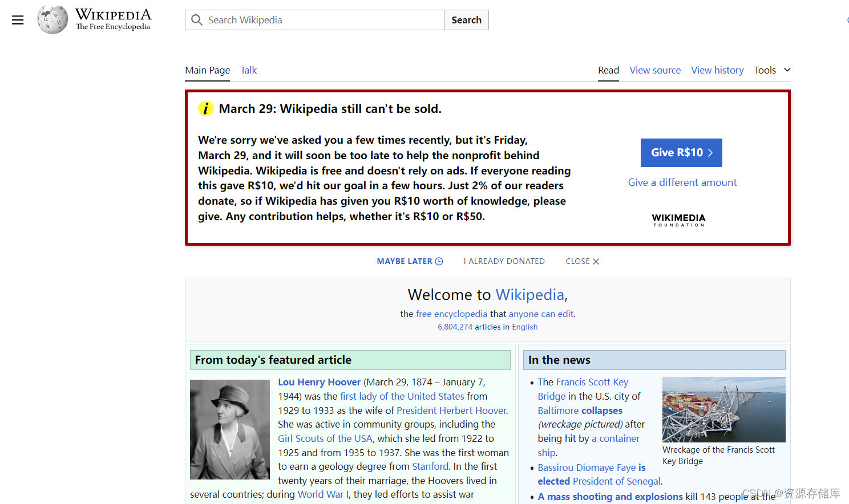Open the View history tab

717,70
